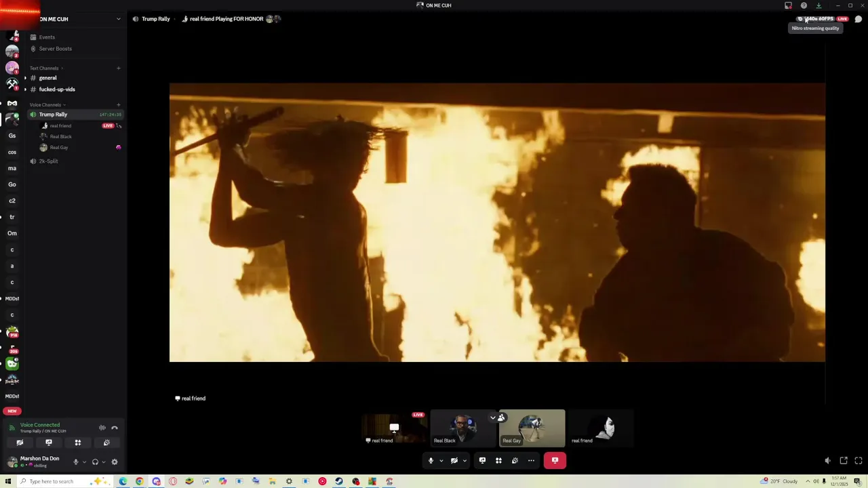Pop out the stream window
Viewport: 868px width, 488px height.
pyautogui.click(x=844, y=461)
